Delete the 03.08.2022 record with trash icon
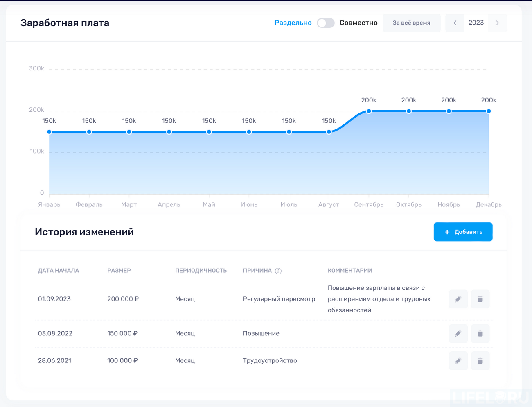 (x=480, y=333)
